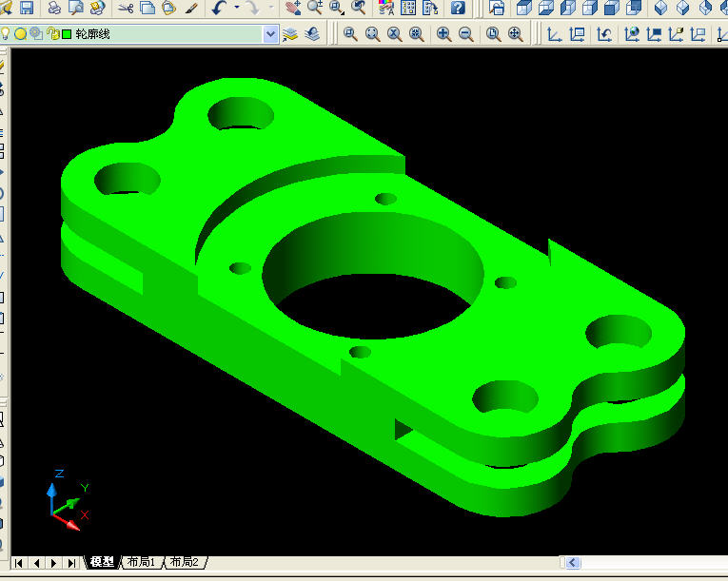This screenshot has width=728, height=581.
Task: Switch to the 布局2 layout tab
Action: [x=185, y=562]
